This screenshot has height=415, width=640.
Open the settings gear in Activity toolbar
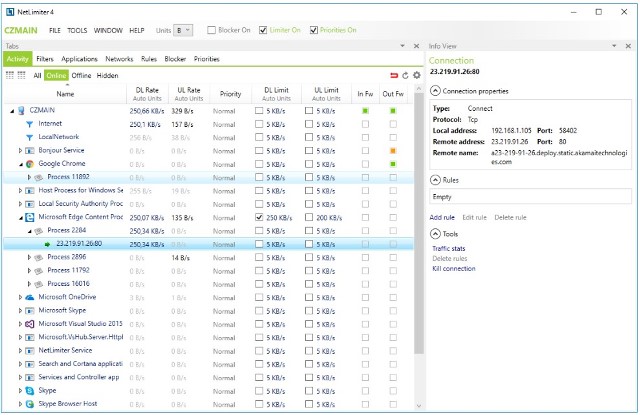pos(417,75)
